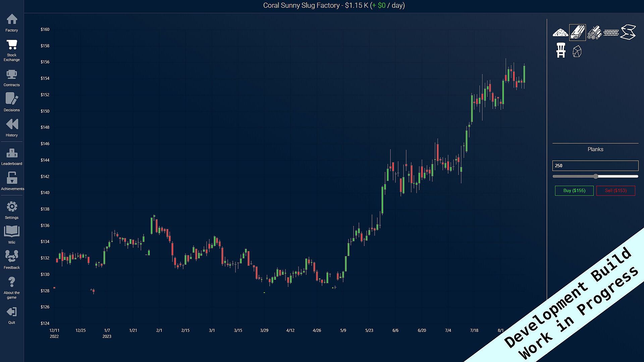Click Buy ($155) button
Image resolution: width=644 pixels, height=362 pixels.
(574, 190)
